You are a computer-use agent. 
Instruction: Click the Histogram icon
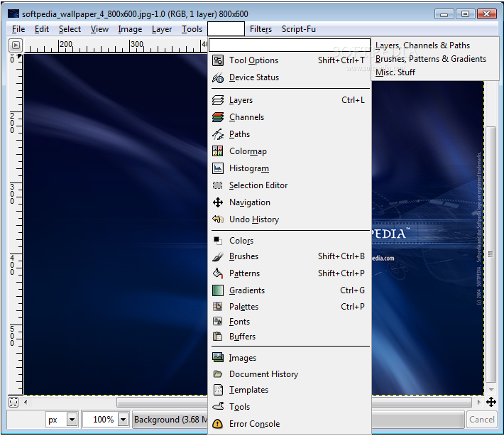218,168
